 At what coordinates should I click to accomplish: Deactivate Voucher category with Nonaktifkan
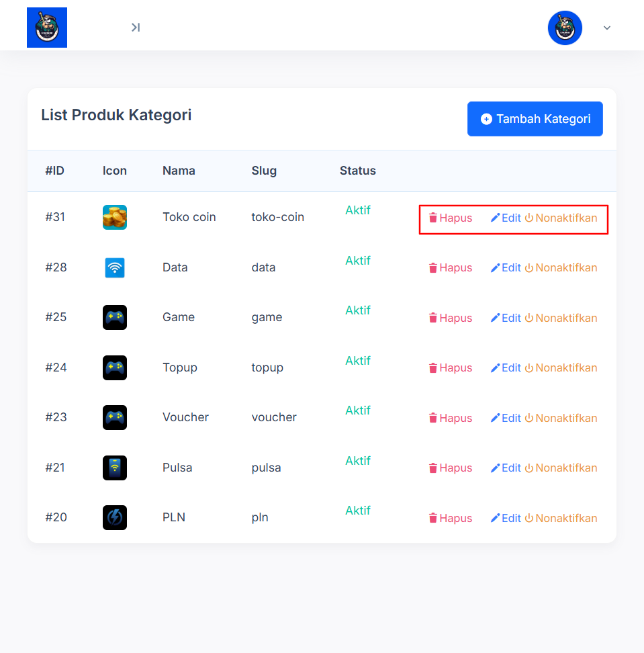pyautogui.click(x=561, y=418)
